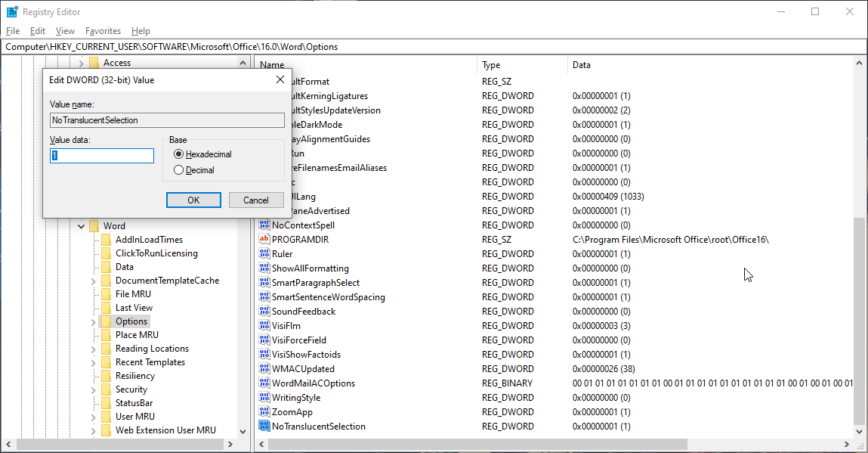The image size is (868, 453).
Task: Click the AddInLoadTimes folder icon
Action: 107,240
